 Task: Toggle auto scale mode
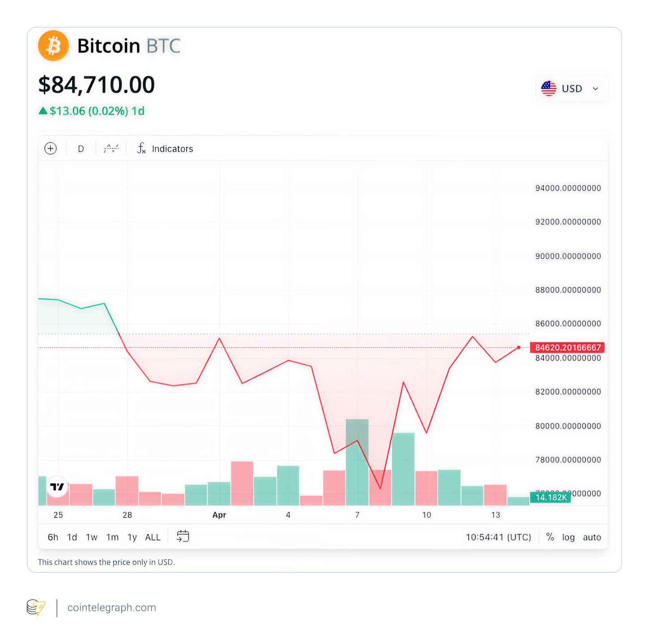click(592, 537)
